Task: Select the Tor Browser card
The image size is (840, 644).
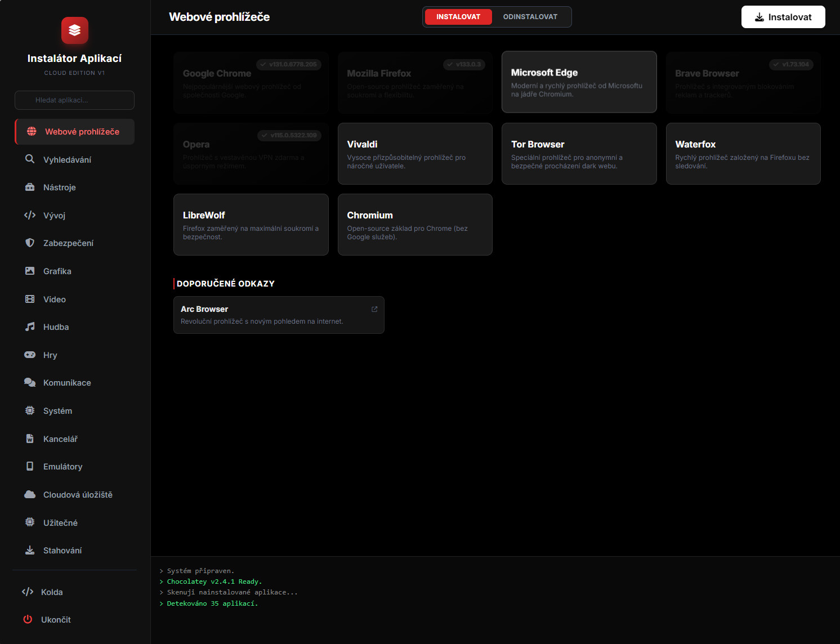Action: [579, 154]
